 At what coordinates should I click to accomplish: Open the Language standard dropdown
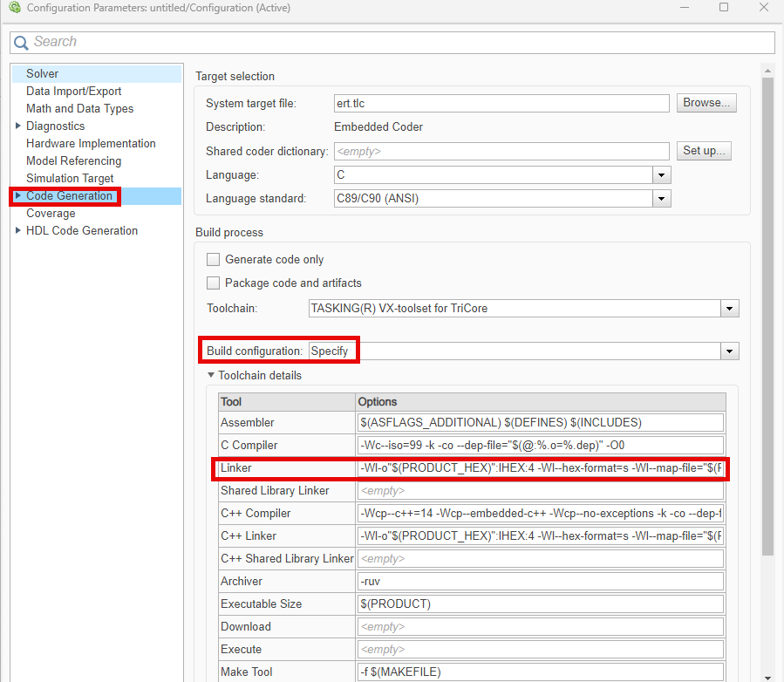(x=660, y=198)
